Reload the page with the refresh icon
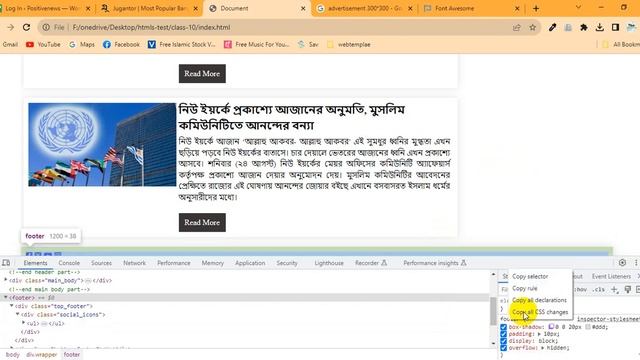This screenshot has height=360, width=640. pos(27,27)
